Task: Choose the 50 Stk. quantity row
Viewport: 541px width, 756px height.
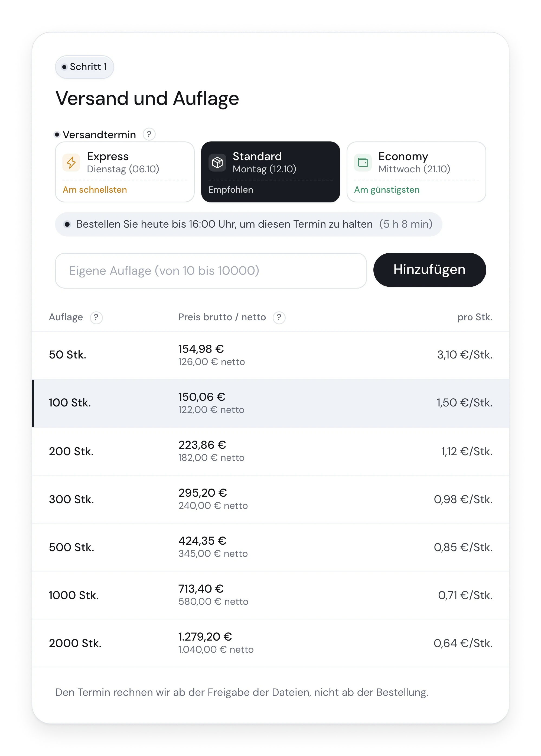Action: tap(270, 355)
